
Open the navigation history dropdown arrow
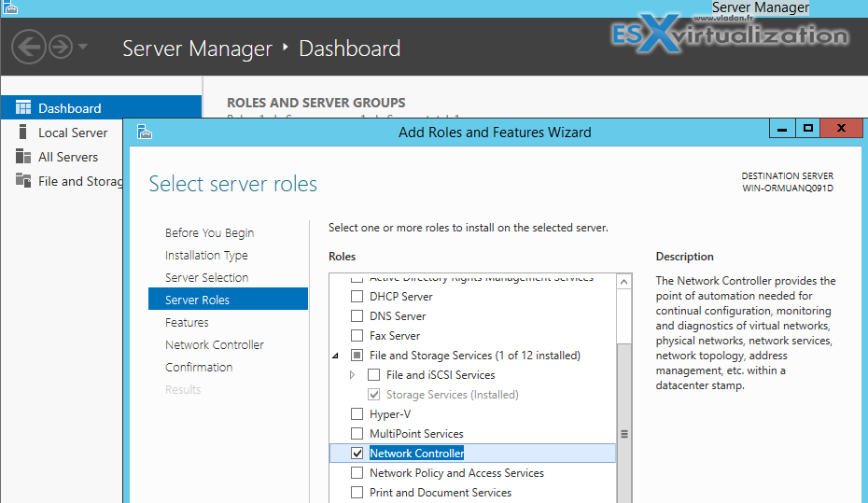(x=83, y=47)
